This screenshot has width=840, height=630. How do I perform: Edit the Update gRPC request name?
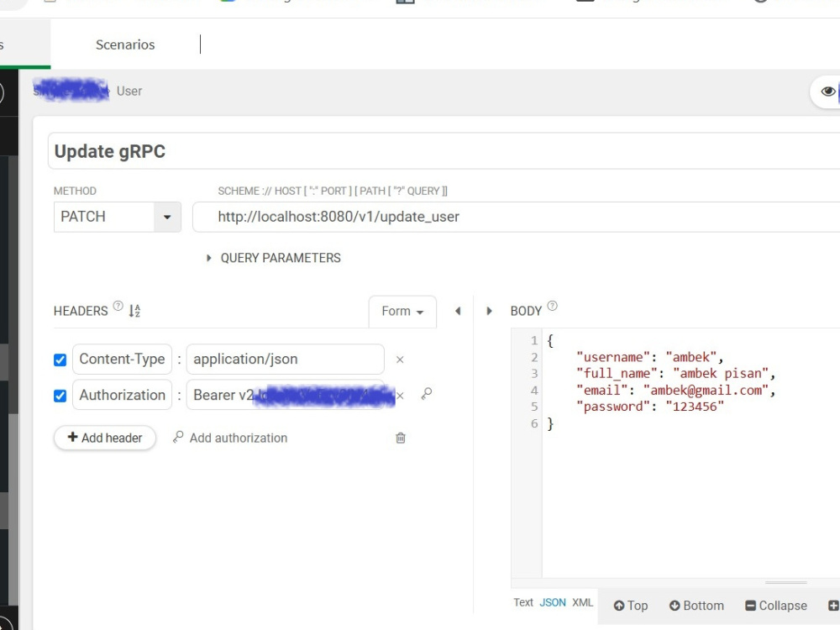coord(444,151)
